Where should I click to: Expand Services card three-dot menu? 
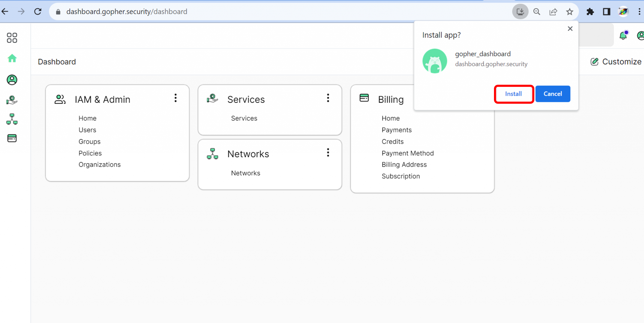point(328,98)
